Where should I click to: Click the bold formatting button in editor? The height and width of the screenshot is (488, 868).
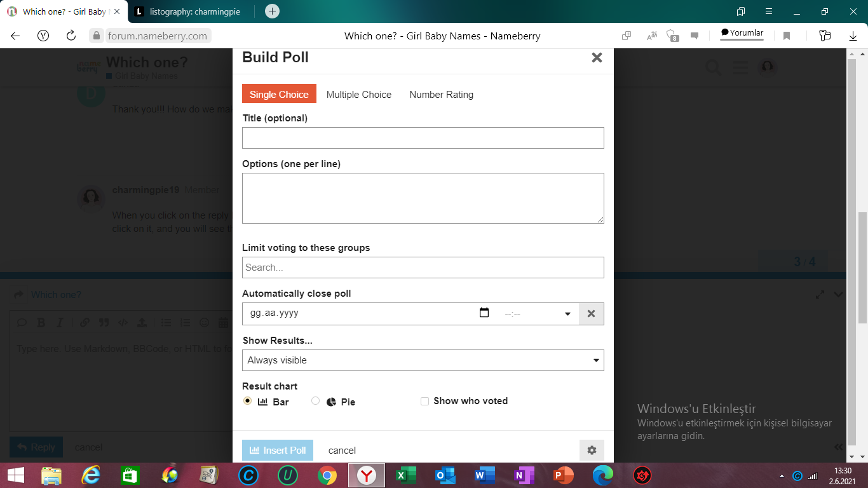[41, 323]
